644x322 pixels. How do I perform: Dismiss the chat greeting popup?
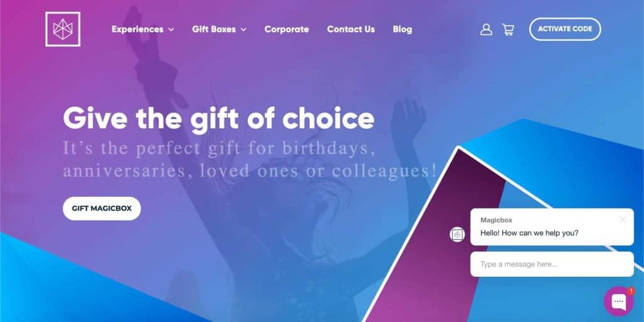click(623, 219)
